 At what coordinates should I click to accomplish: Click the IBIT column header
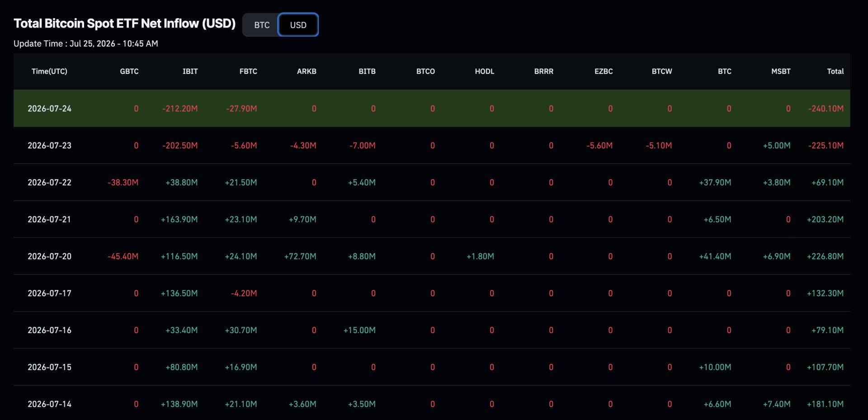pos(190,72)
